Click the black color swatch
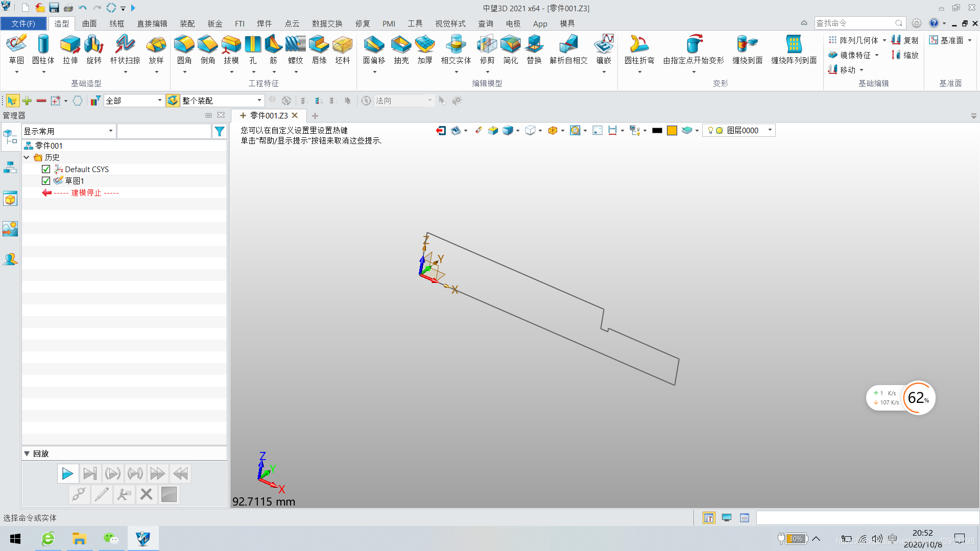The height and width of the screenshot is (551, 980). [x=657, y=131]
